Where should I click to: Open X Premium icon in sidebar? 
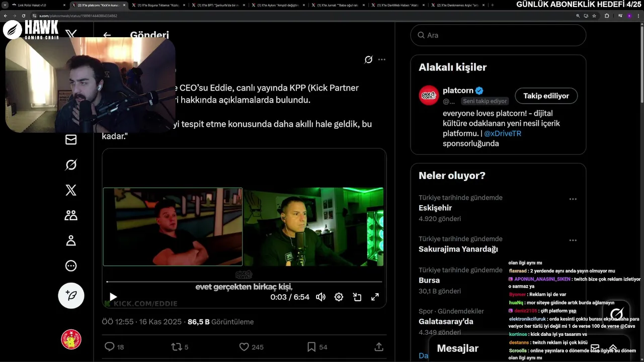[x=71, y=190]
